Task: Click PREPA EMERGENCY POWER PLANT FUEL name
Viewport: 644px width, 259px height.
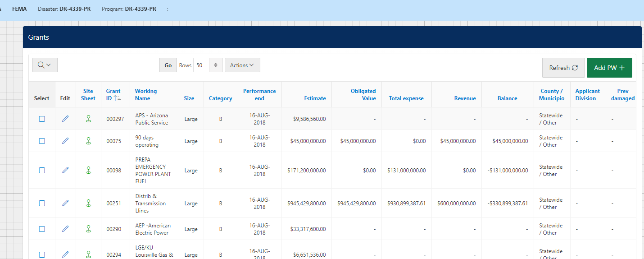Action: pyautogui.click(x=153, y=171)
